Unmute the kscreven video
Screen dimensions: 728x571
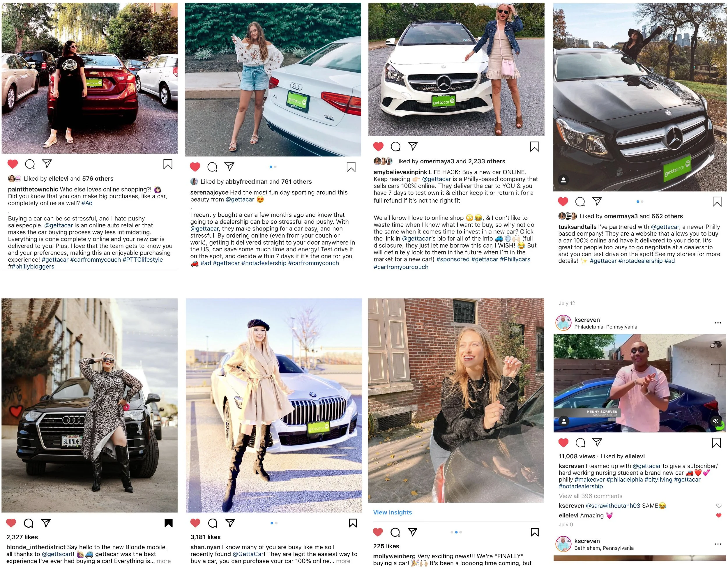(716, 421)
